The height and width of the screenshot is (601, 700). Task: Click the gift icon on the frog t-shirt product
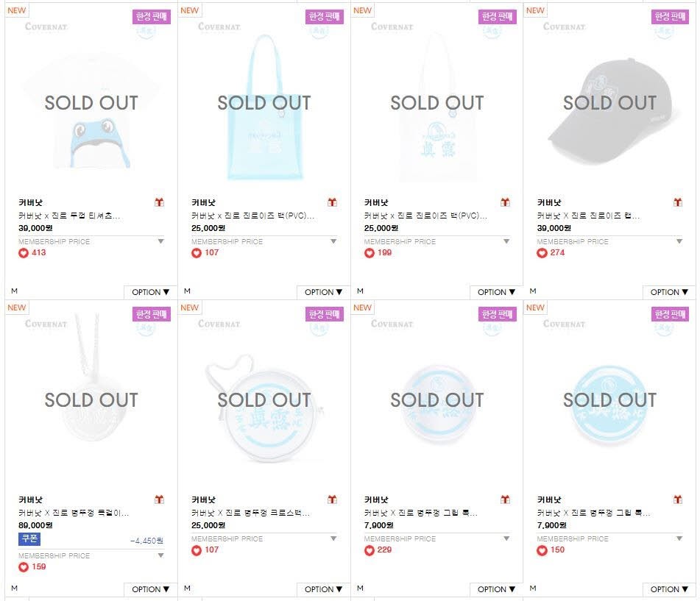point(160,202)
